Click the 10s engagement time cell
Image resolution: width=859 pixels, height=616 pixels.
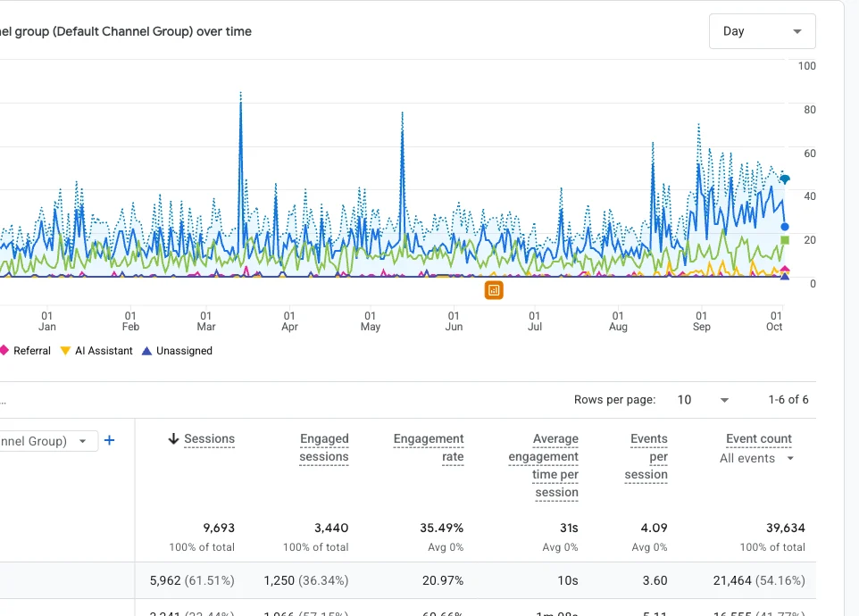pyautogui.click(x=568, y=580)
